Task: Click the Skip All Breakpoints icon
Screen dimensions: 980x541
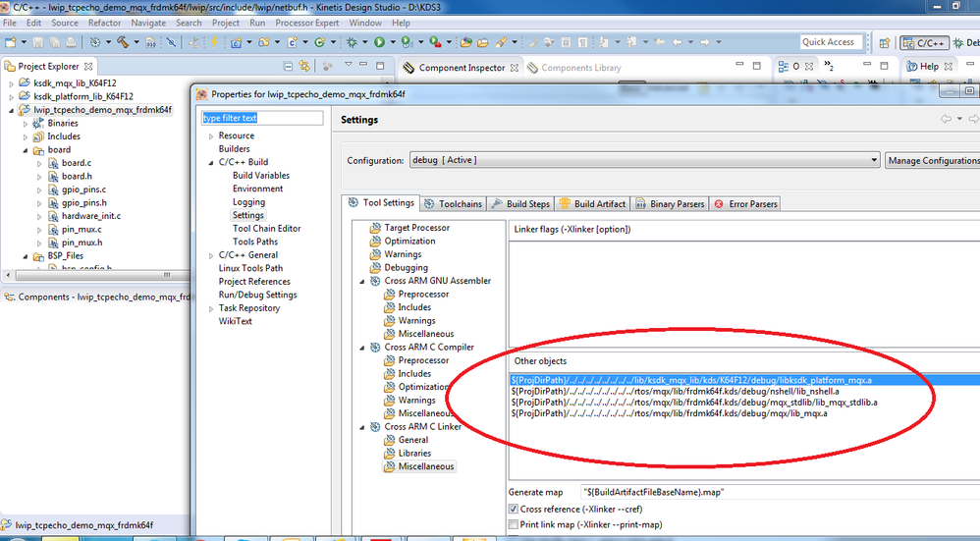Action: tap(171, 42)
